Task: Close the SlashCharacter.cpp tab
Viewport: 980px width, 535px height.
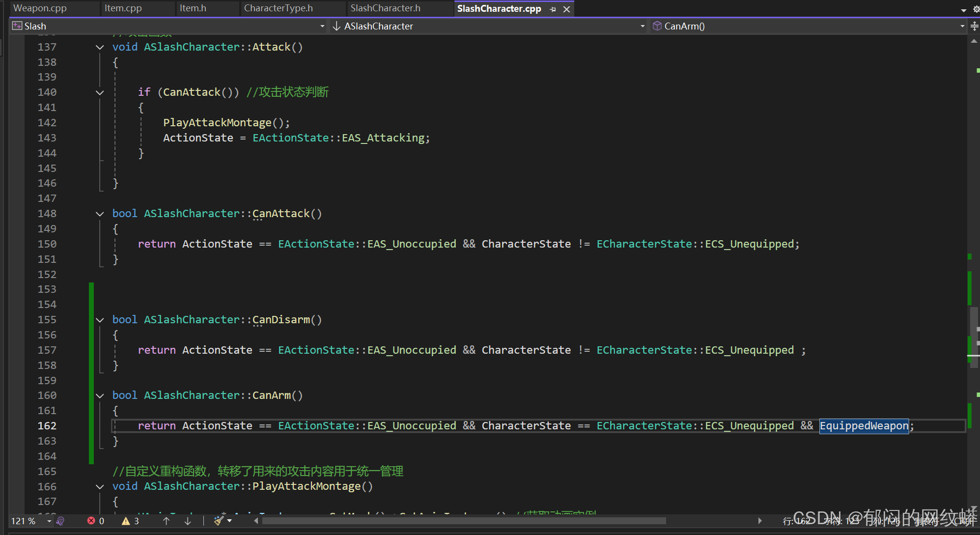Action: tap(566, 9)
